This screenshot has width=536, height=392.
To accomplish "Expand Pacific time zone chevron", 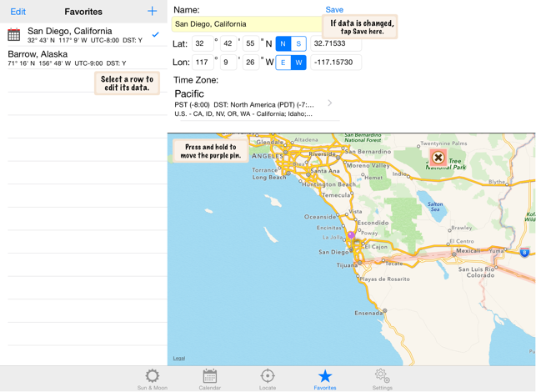I will (330, 103).
